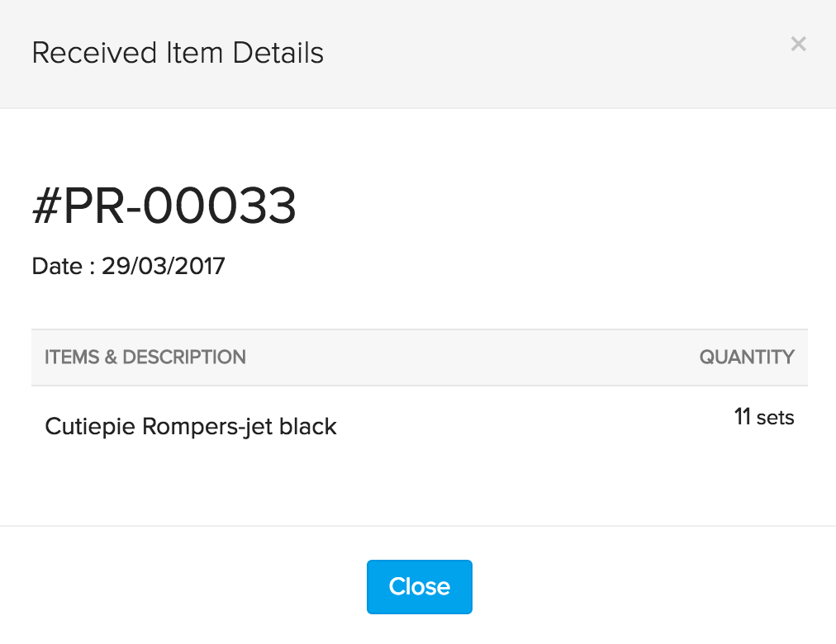Click the 'sets' unit label
Screen dimensions: 836x644
pos(776,418)
